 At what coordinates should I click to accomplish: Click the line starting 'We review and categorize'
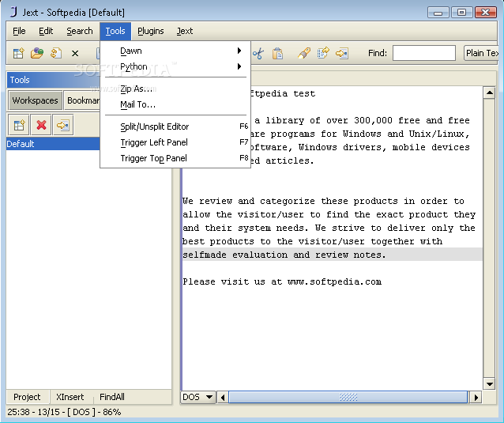point(323,201)
